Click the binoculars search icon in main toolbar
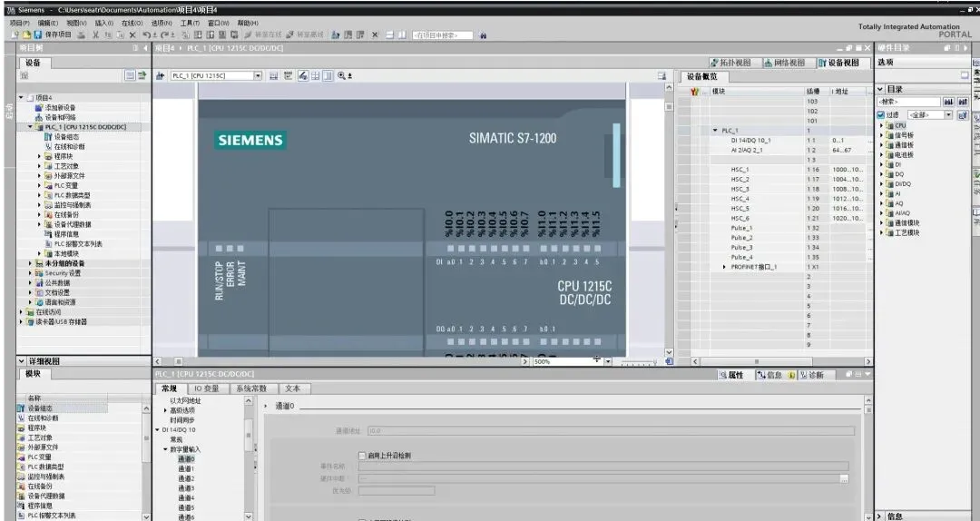The image size is (980, 521). [483, 35]
